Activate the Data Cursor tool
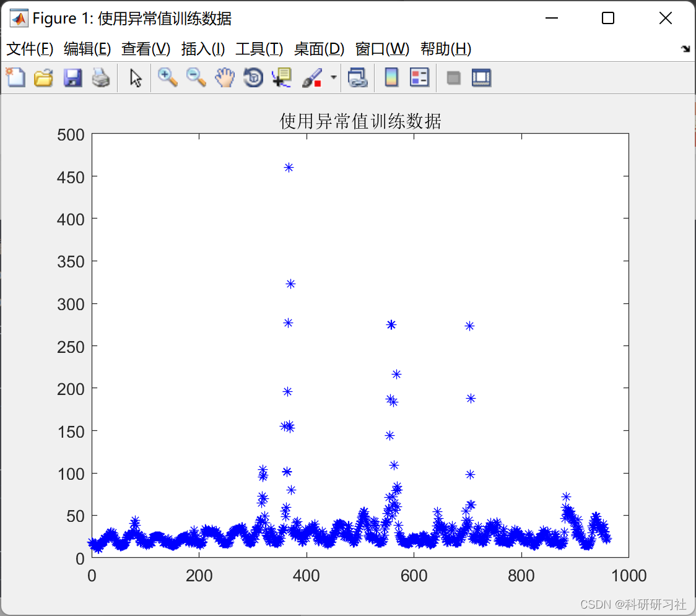 [282, 77]
